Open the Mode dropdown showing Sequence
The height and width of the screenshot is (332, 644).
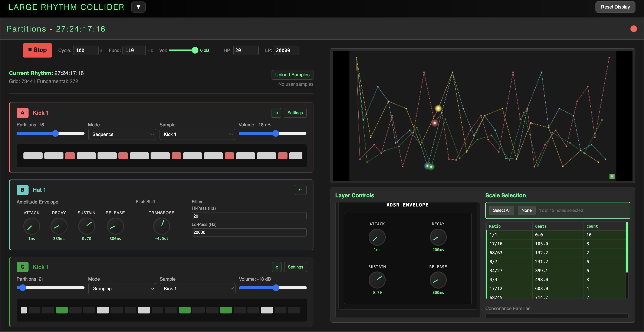(x=122, y=134)
